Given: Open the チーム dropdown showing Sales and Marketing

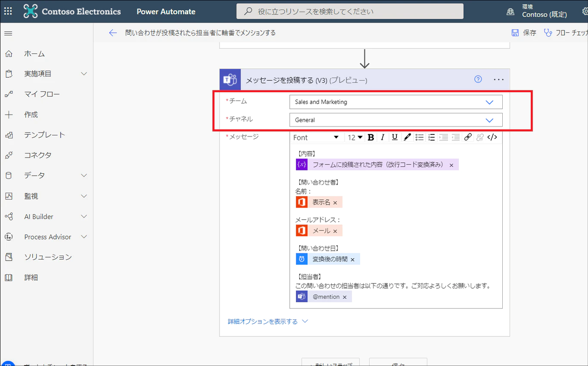Looking at the screenshot, I should click(x=489, y=102).
